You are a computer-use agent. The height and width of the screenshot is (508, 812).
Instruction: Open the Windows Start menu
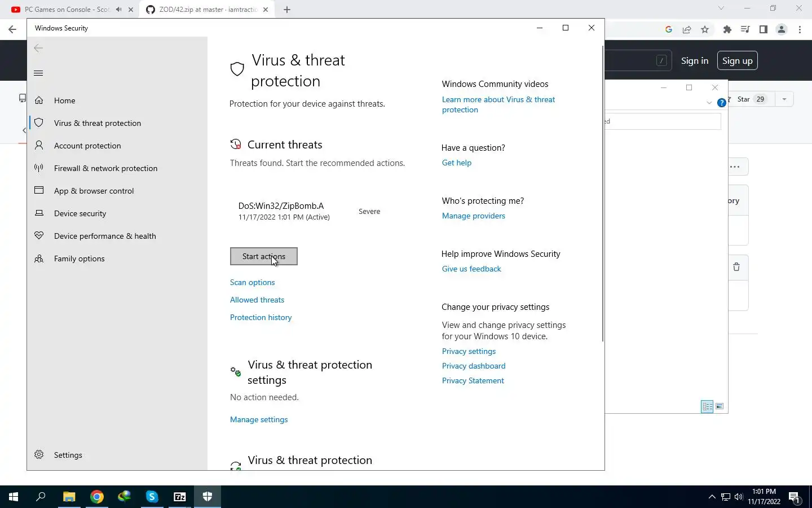[14, 497]
